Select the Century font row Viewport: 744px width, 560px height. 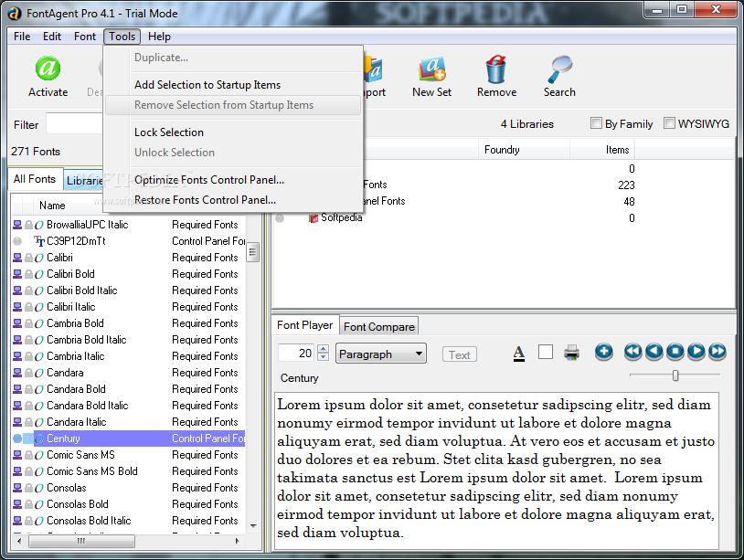(128, 438)
